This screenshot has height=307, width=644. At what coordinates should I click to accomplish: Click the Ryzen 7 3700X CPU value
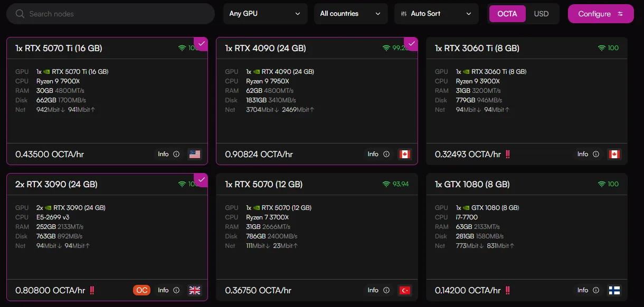click(267, 217)
